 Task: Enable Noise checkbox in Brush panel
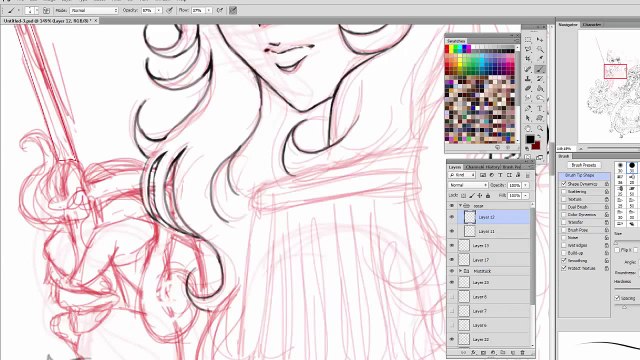[564, 238]
